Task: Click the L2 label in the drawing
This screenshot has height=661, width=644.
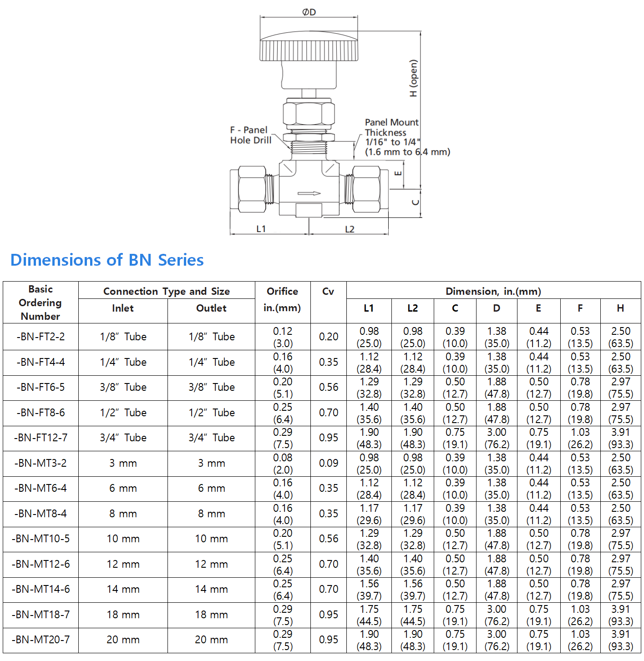Action: coord(350,229)
